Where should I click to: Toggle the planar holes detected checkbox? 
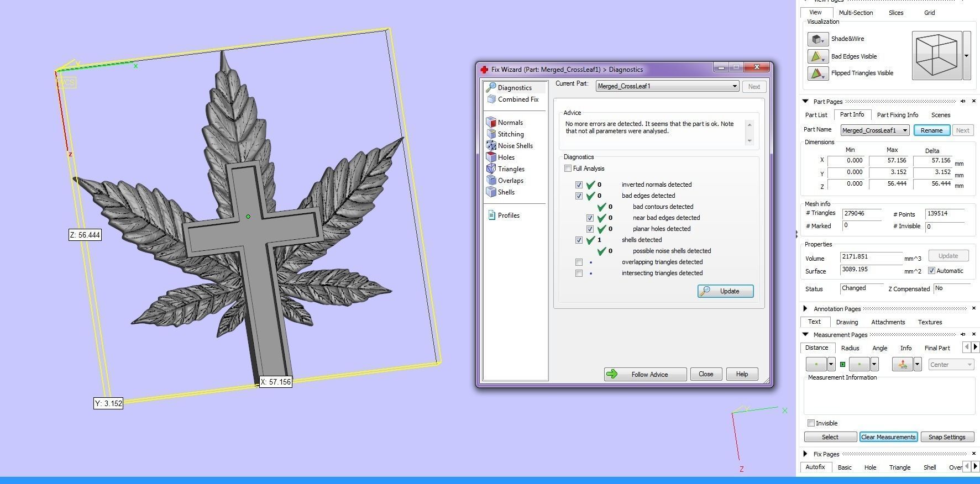pyautogui.click(x=590, y=229)
